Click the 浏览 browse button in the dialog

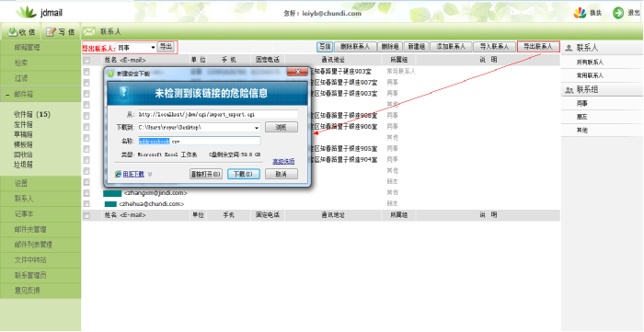point(282,127)
